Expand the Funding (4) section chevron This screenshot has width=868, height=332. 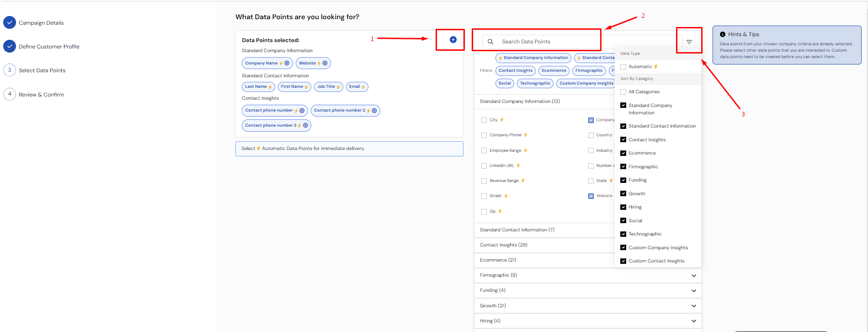tap(693, 290)
